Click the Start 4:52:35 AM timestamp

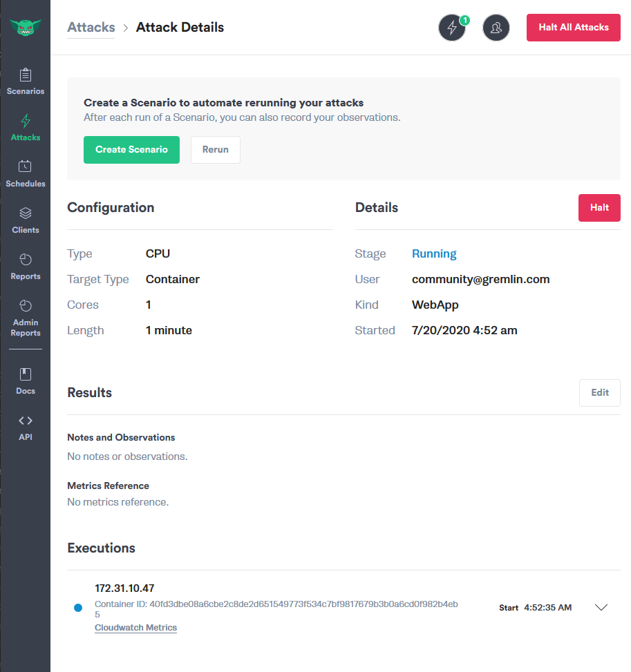(x=536, y=608)
